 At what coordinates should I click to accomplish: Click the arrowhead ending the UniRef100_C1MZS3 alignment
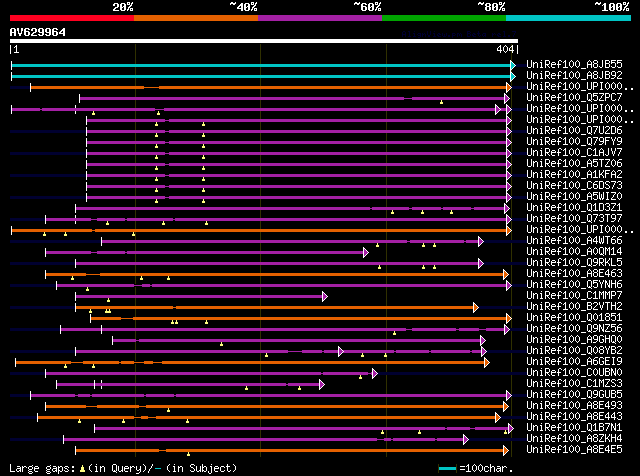click(x=322, y=385)
